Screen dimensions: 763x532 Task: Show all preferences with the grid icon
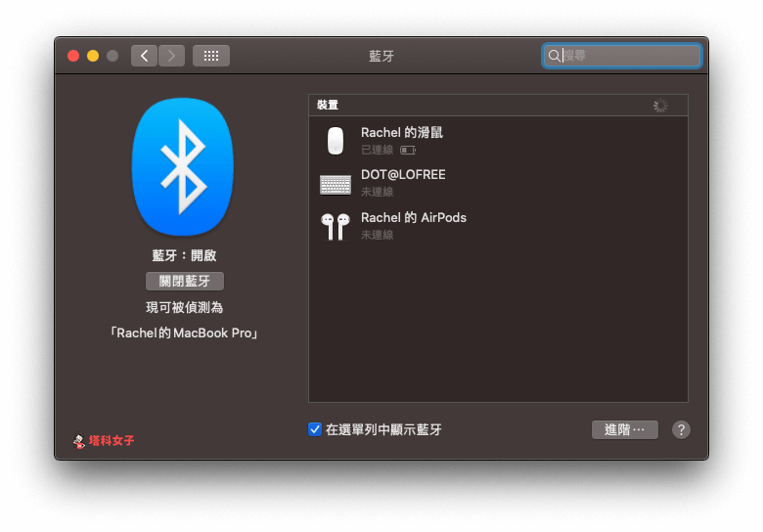(x=211, y=56)
